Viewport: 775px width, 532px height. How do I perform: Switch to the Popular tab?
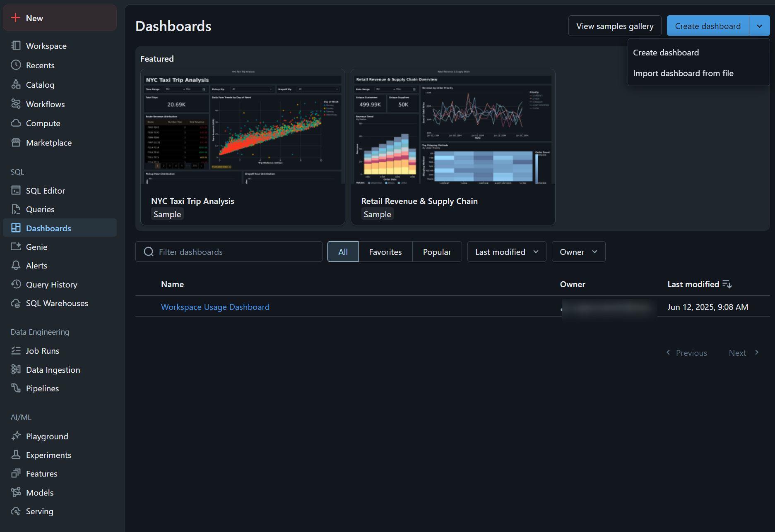click(x=437, y=252)
